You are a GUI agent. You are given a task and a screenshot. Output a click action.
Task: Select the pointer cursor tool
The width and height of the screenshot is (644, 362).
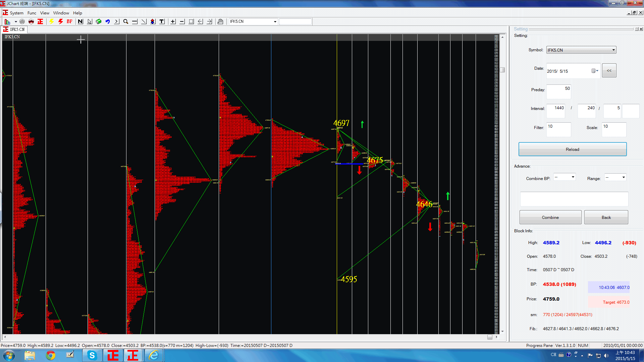[89, 21]
